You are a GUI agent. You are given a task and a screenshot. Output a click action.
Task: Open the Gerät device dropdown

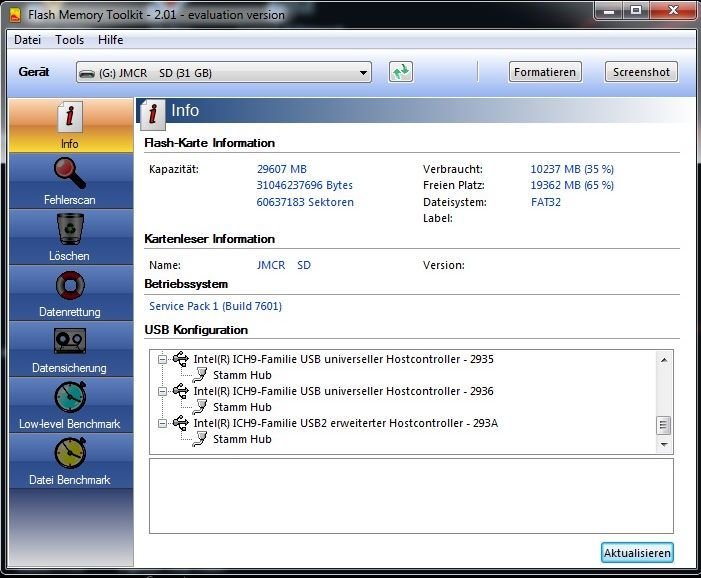tap(224, 72)
